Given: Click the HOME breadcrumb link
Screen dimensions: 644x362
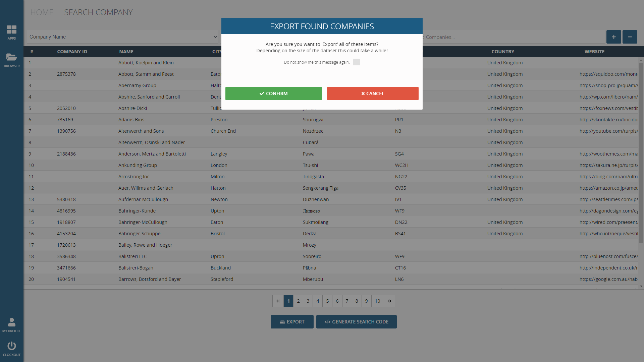Looking at the screenshot, I should (x=42, y=12).
